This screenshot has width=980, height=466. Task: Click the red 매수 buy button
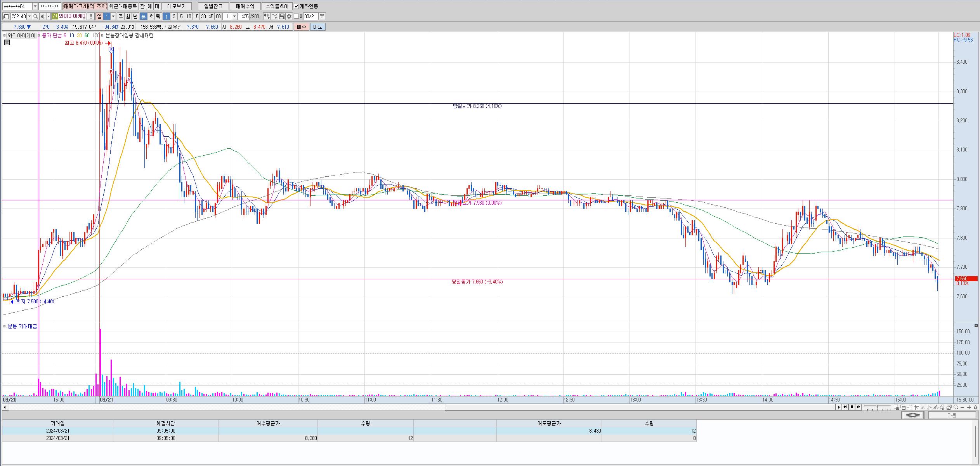pyautogui.click(x=302, y=27)
